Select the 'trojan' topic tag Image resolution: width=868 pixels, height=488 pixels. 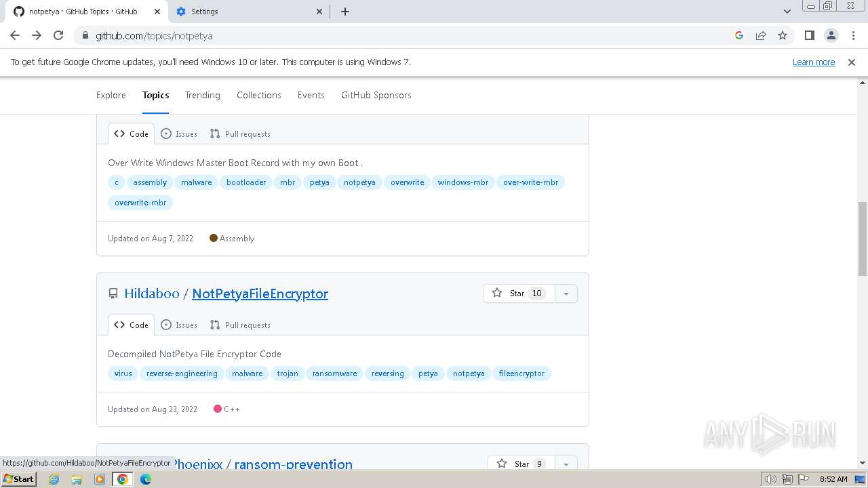288,373
